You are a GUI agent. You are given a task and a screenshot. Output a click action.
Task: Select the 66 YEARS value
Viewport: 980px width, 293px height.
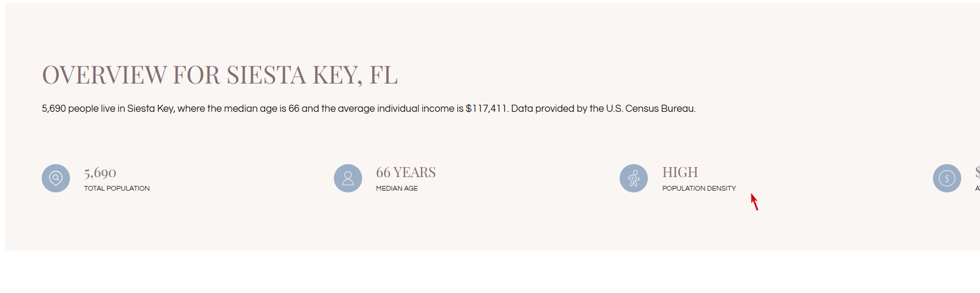pyautogui.click(x=406, y=172)
